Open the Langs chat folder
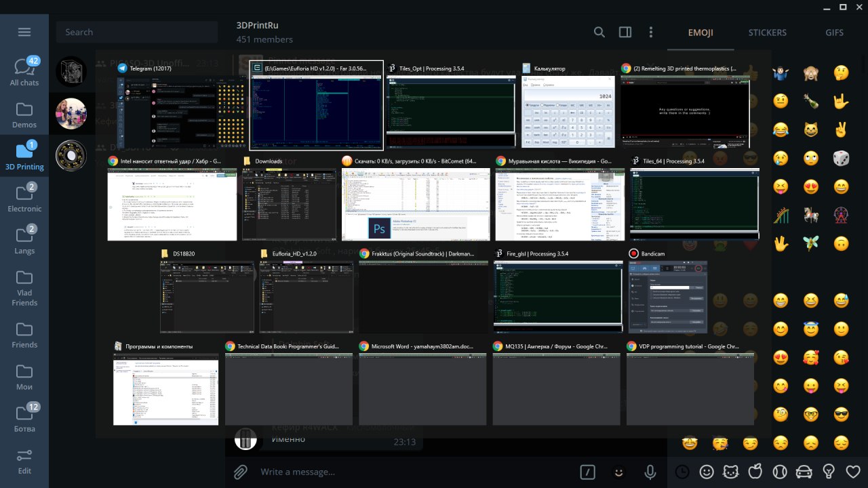This screenshot has height=488, width=868. (24, 239)
